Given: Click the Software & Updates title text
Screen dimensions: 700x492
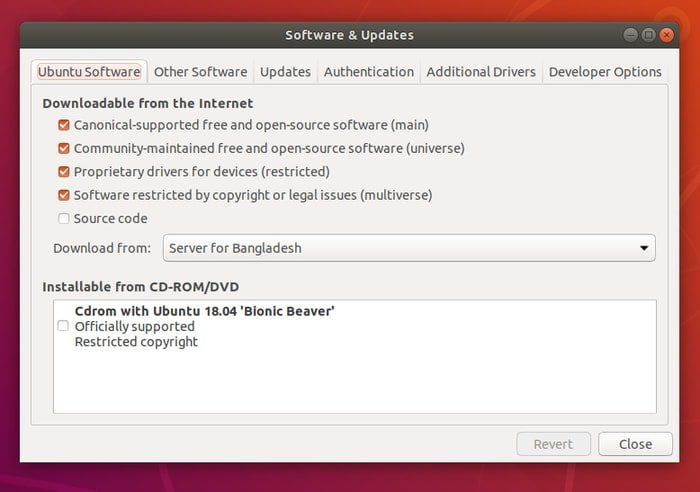Looking at the screenshot, I should [350, 35].
